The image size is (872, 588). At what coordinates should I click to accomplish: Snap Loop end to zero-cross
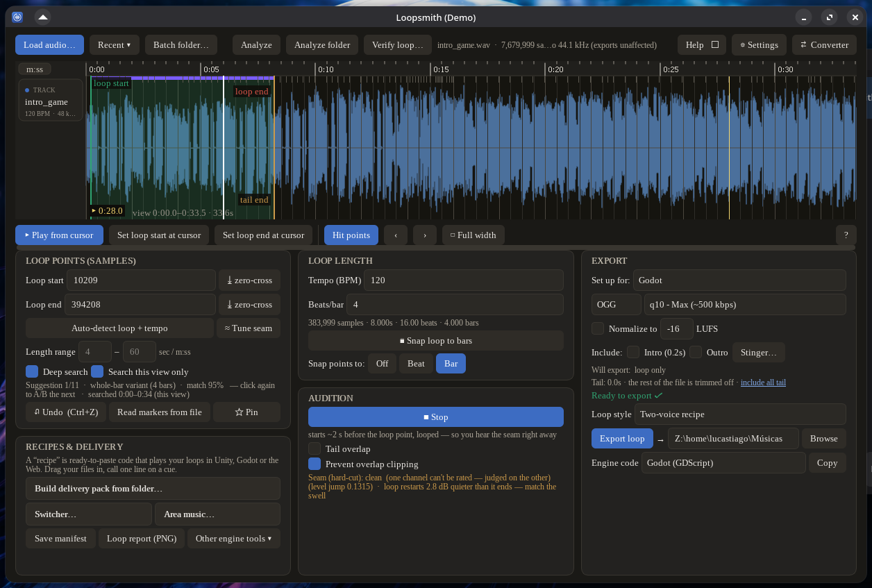[x=249, y=304]
